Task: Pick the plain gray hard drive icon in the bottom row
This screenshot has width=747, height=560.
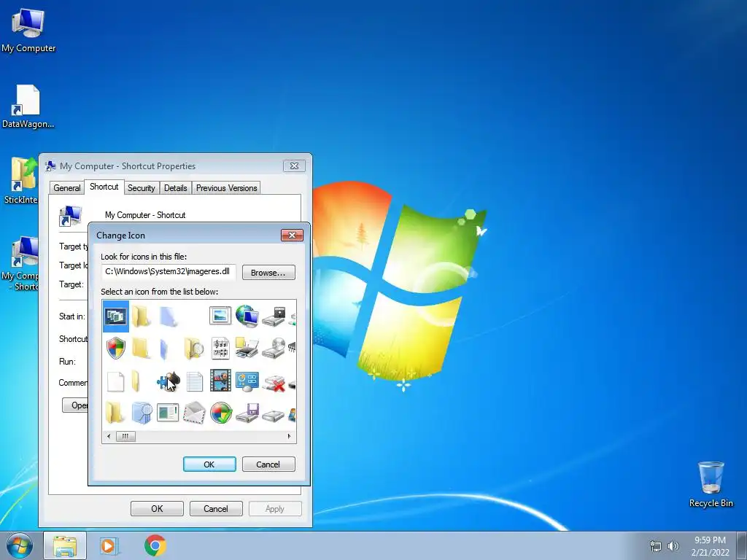Action: click(x=274, y=415)
